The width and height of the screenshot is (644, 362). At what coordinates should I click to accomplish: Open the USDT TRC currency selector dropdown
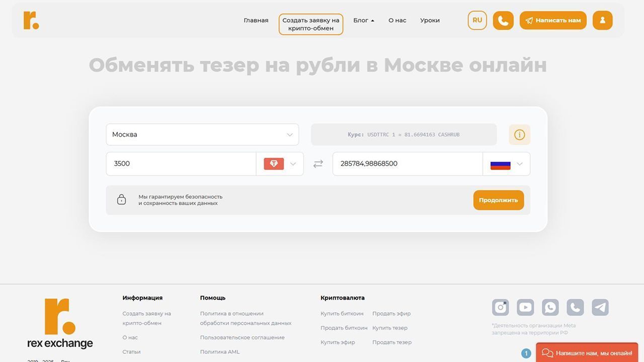pyautogui.click(x=280, y=164)
